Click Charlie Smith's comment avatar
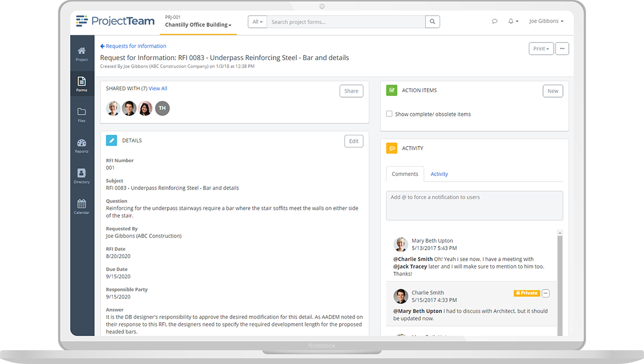The image size is (644, 364). pyautogui.click(x=400, y=296)
